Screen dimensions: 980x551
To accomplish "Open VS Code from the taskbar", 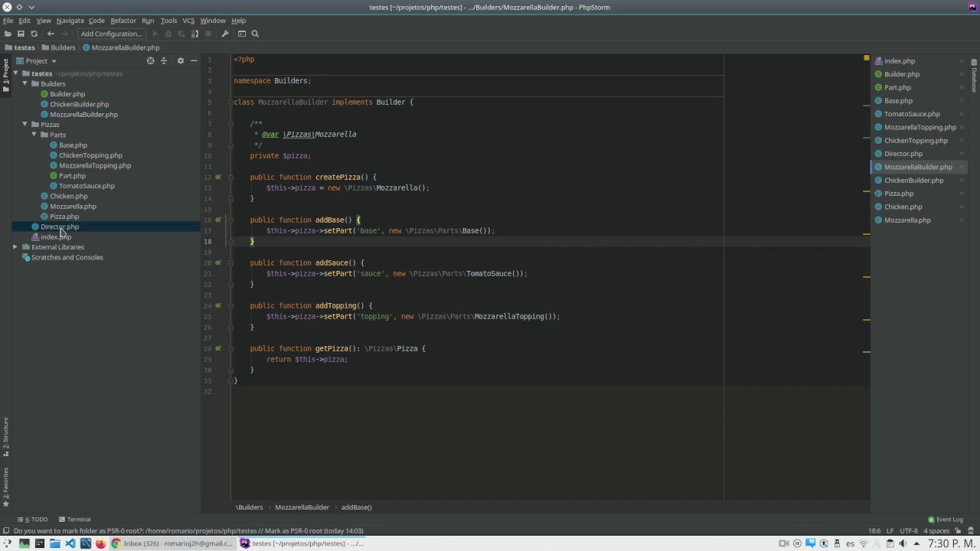I will point(70,543).
